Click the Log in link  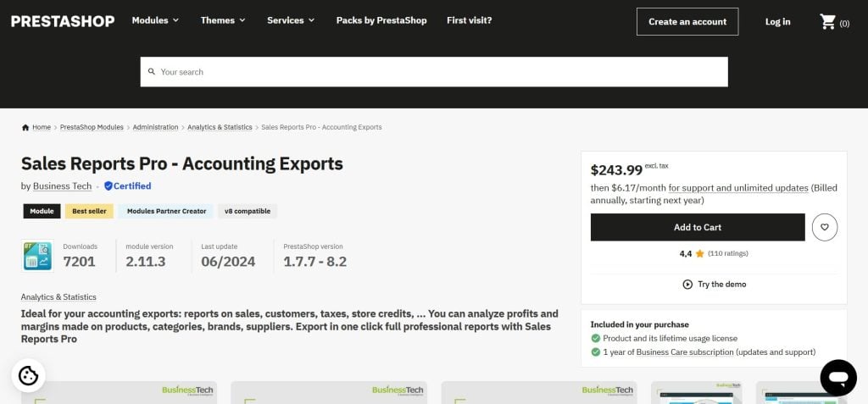pos(778,21)
